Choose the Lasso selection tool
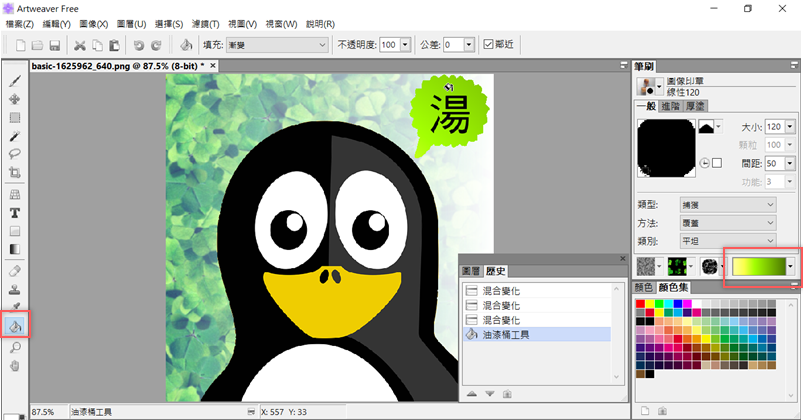The height and width of the screenshot is (420, 803). coord(15,154)
